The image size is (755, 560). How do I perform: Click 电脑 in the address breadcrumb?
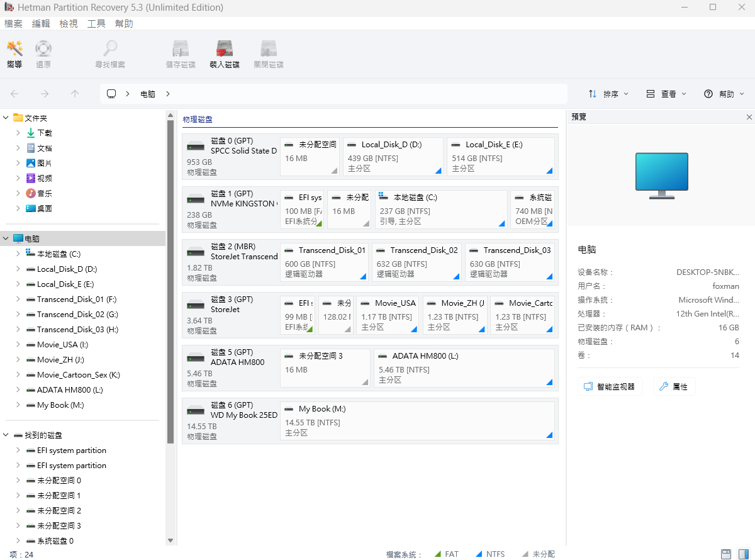coord(148,94)
